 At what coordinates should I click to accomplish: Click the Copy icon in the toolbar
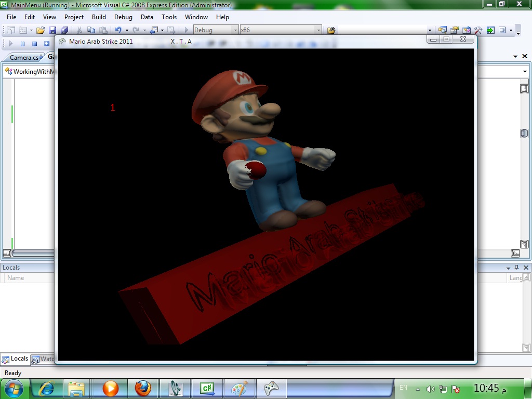point(91,30)
